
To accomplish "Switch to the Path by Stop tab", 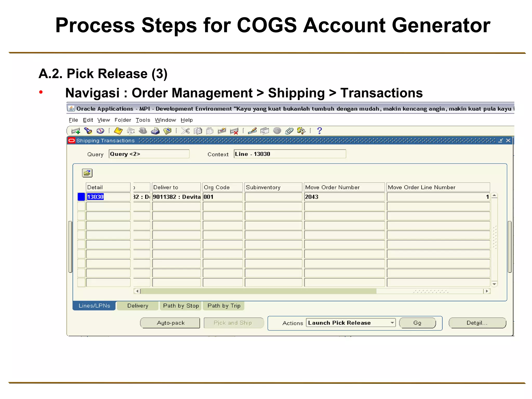I will 181,306.
